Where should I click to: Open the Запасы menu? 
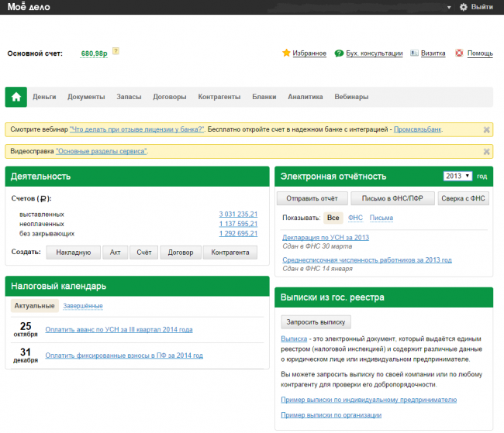(x=129, y=97)
